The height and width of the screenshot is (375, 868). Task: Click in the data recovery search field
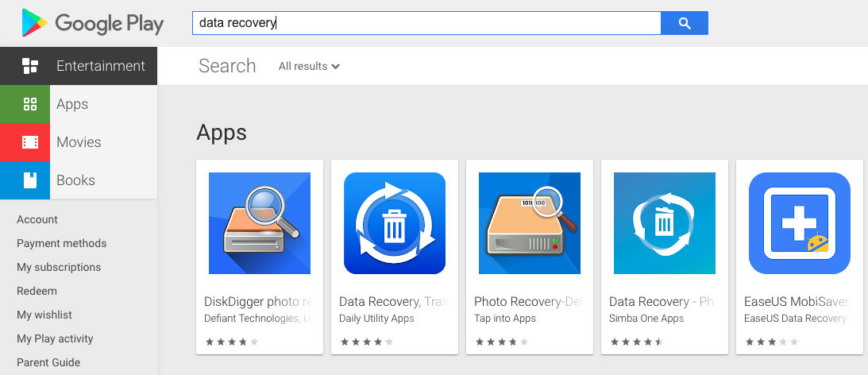tap(426, 23)
